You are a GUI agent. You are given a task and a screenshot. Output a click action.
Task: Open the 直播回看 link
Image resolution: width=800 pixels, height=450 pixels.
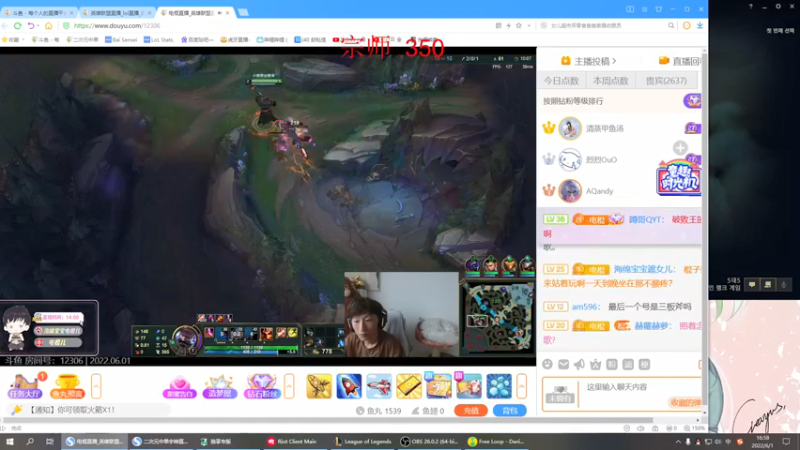point(681,61)
